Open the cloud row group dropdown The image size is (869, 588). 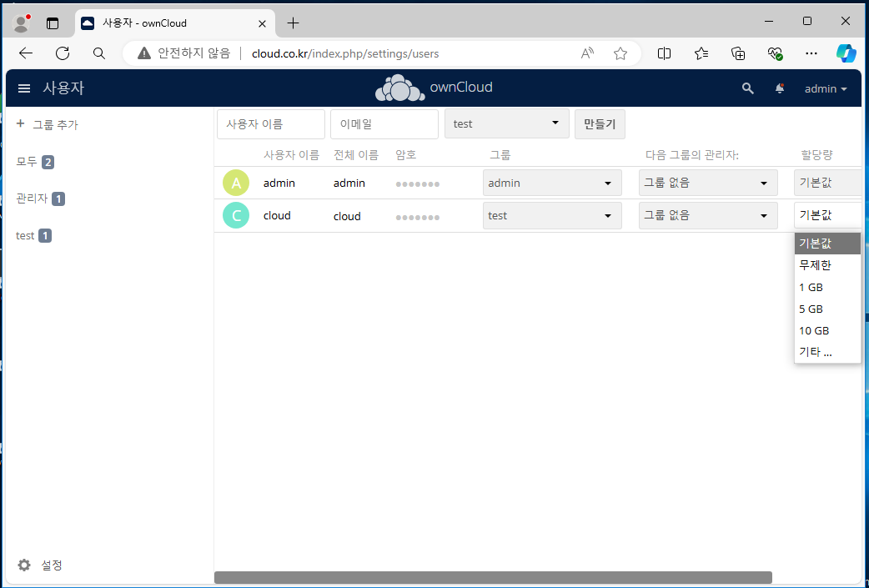pyautogui.click(x=553, y=215)
